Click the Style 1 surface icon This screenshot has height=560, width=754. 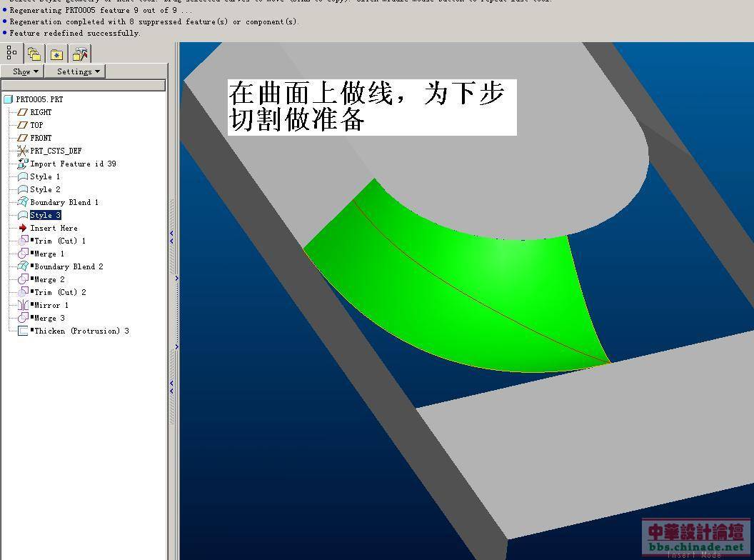click(x=23, y=176)
